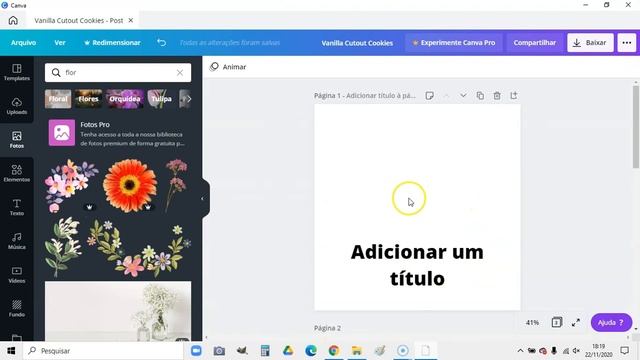Open the three-dots more menu
This screenshot has height=360, width=640.
point(627,42)
